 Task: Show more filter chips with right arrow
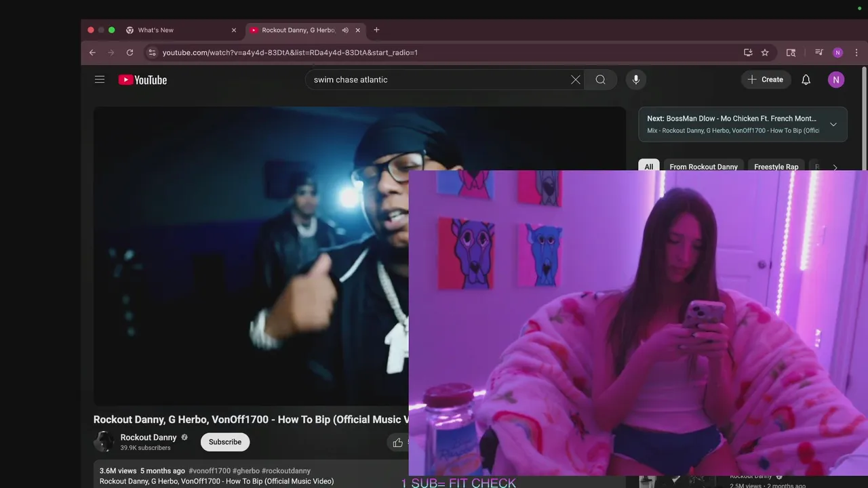(835, 167)
